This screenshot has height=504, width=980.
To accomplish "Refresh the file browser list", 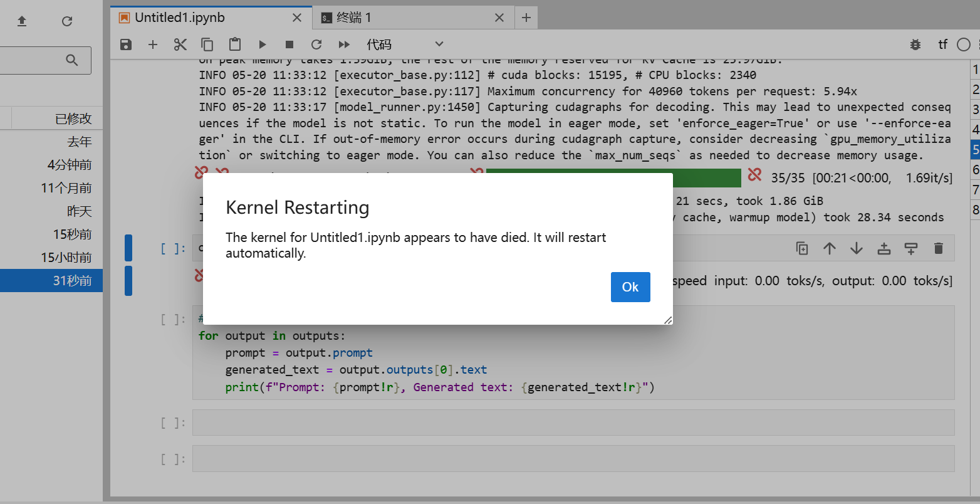I will point(67,21).
